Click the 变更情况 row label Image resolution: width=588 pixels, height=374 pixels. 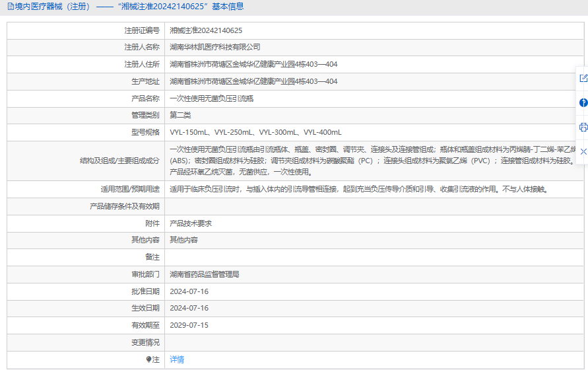[x=145, y=342]
